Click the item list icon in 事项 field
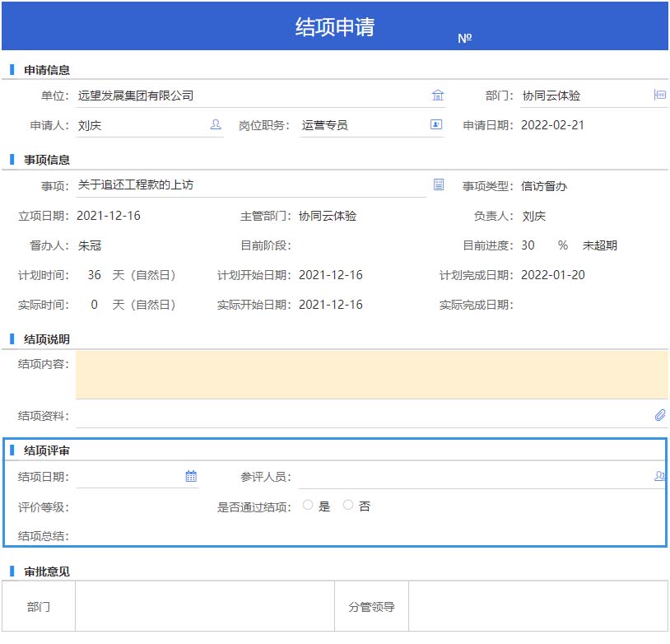The width and height of the screenshot is (670, 644). pyautogui.click(x=439, y=185)
